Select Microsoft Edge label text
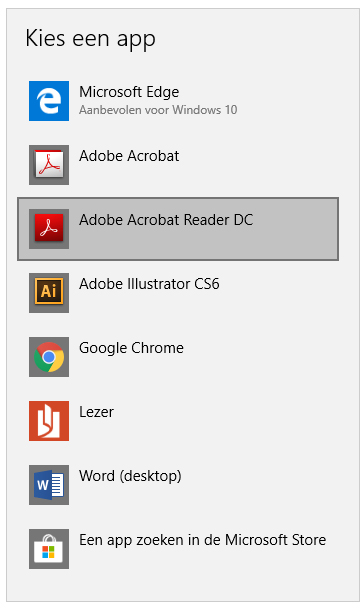364x608 pixels. click(x=129, y=92)
